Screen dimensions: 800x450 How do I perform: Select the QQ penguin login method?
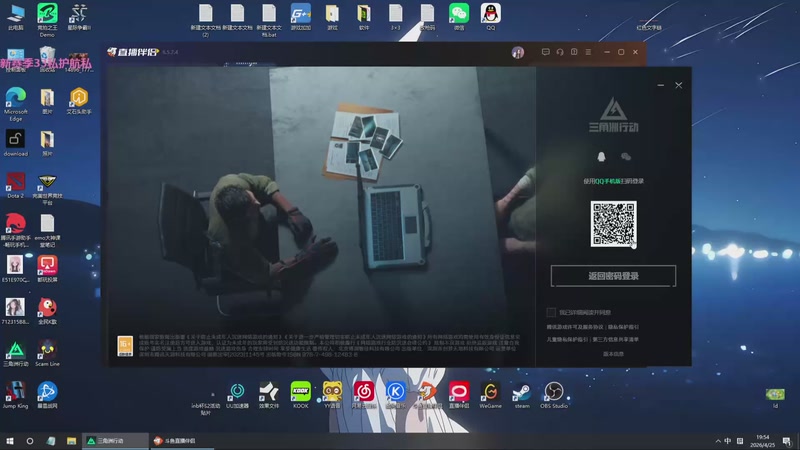601,157
